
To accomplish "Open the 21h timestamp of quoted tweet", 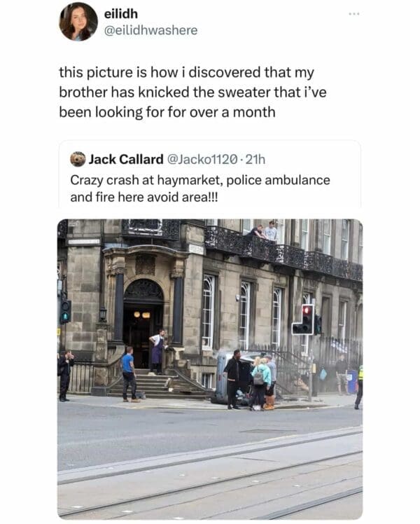I will (x=255, y=160).
